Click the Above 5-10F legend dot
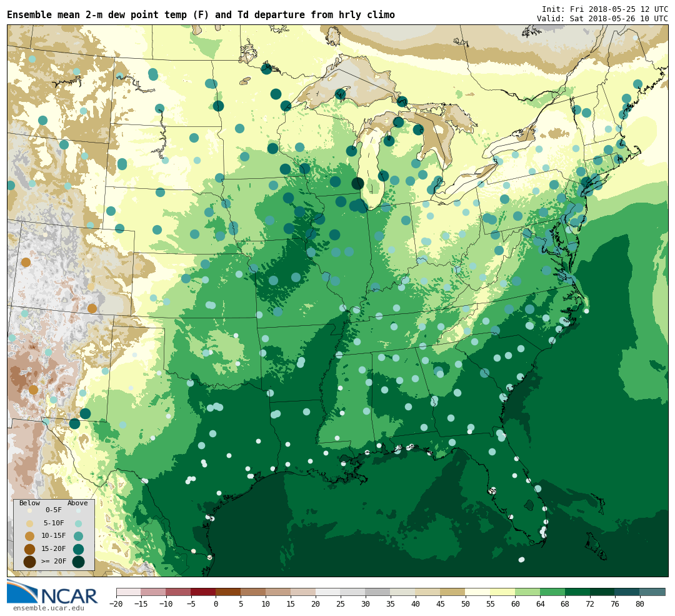The image size is (675, 616). [78, 523]
